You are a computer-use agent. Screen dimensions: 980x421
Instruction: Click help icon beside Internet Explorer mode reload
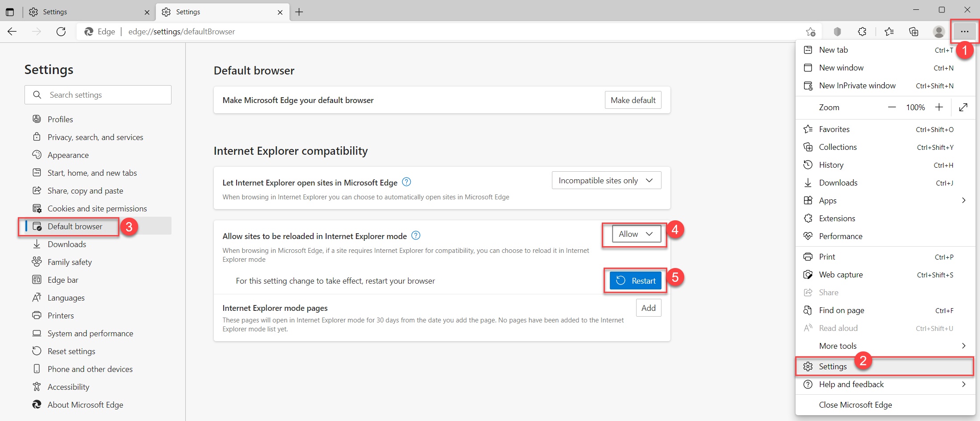point(416,235)
